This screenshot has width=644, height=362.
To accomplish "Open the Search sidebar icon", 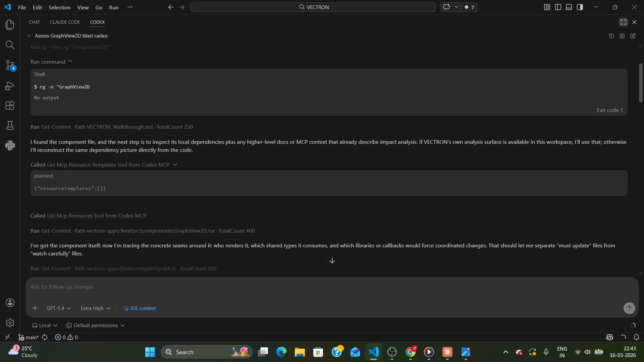I will (10, 45).
